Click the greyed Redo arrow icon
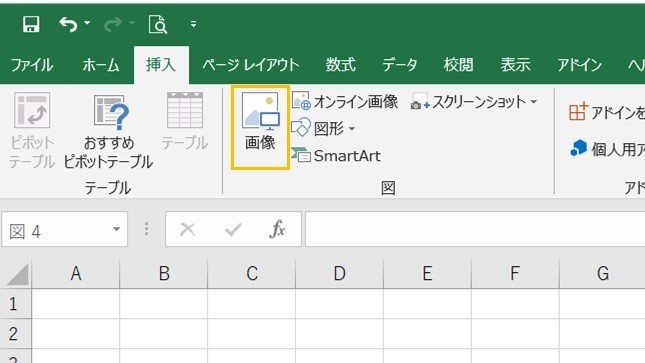 point(113,24)
